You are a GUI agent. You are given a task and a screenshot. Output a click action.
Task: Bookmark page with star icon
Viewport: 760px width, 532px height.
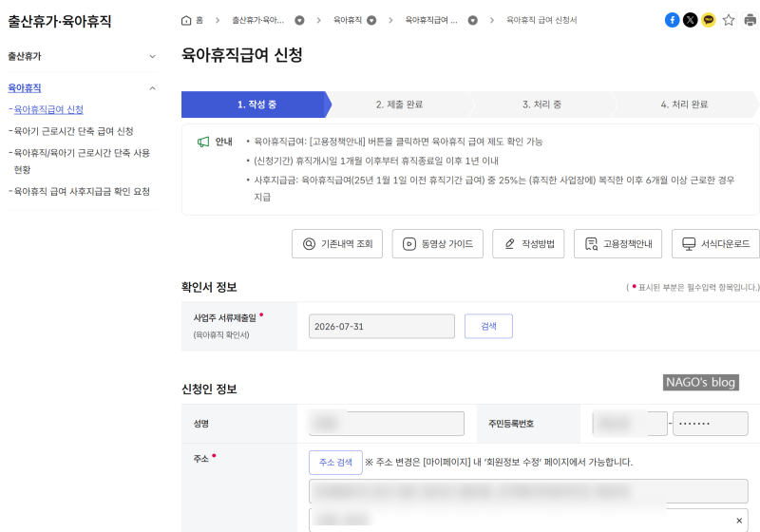[x=729, y=20]
